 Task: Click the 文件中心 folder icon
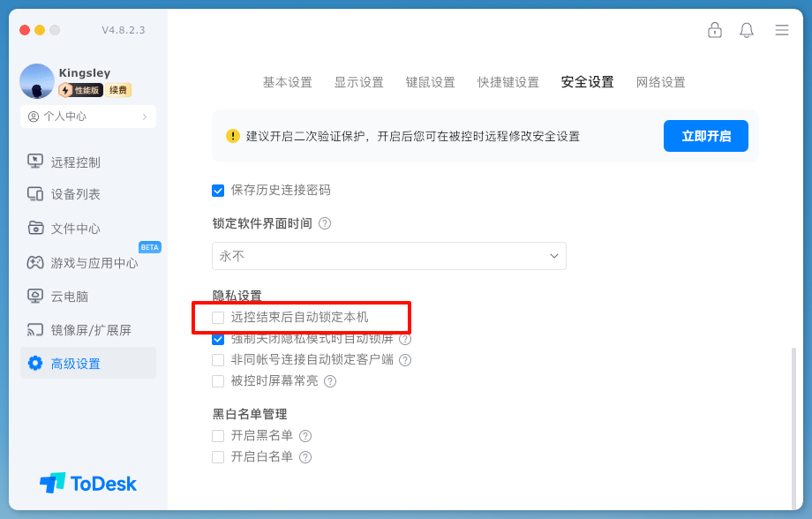tap(35, 228)
